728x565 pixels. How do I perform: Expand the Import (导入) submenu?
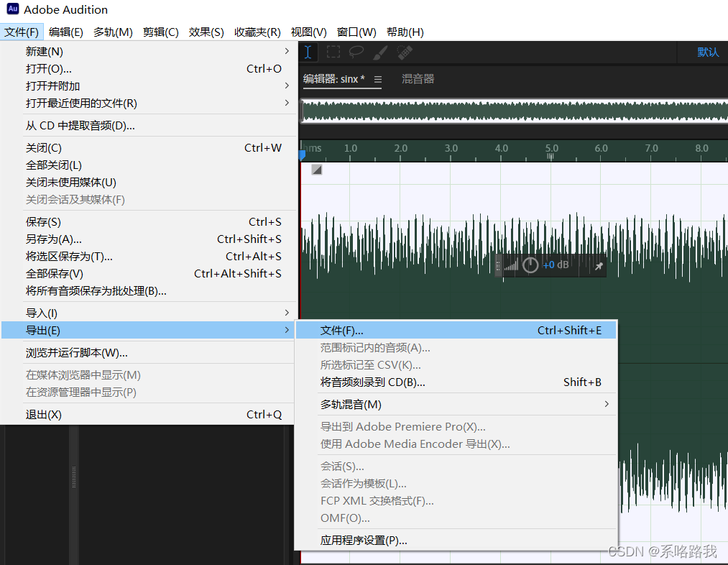pyautogui.click(x=149, y=313)
